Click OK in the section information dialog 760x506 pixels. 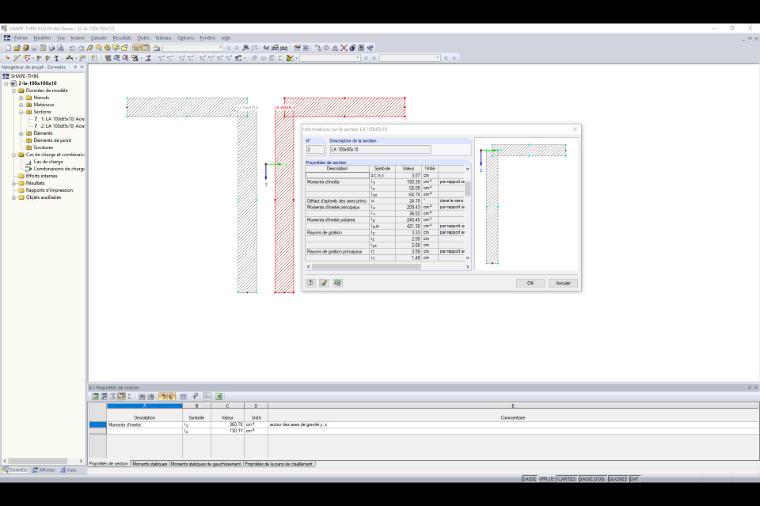[530, 283]
